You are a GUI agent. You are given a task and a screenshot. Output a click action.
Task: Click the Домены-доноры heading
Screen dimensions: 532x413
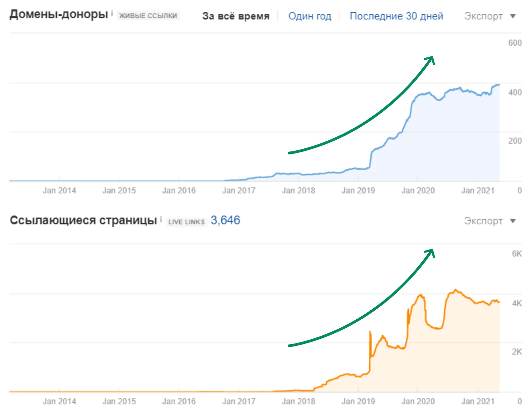pyautogui.click(x=59, y=14)
